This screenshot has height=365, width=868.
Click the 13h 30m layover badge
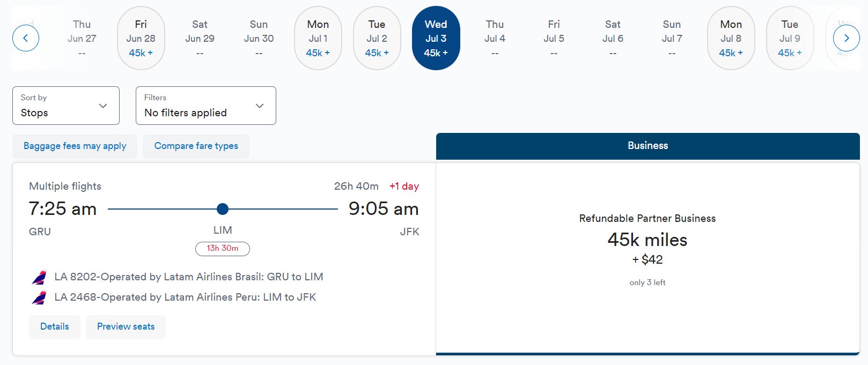coord(223,248)
